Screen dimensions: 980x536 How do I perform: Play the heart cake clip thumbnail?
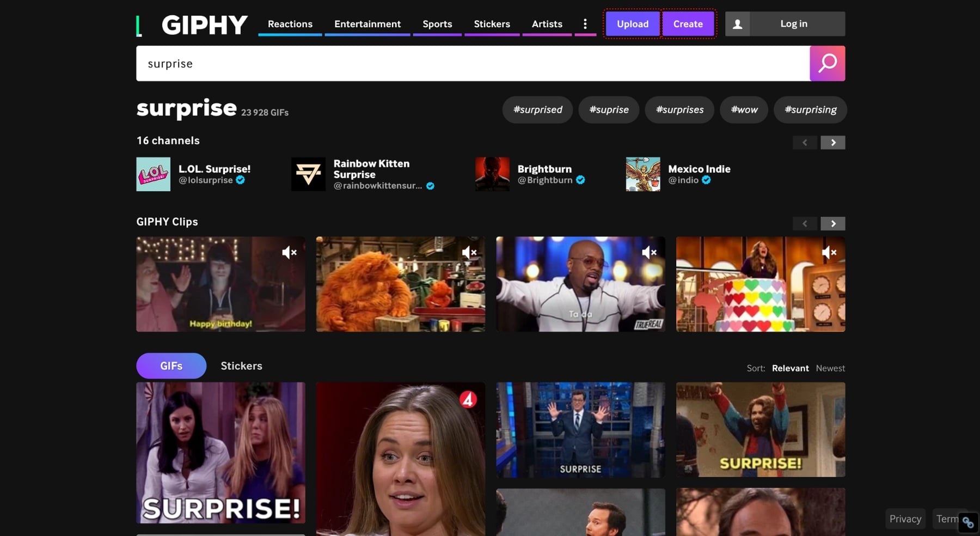[761, 284]
